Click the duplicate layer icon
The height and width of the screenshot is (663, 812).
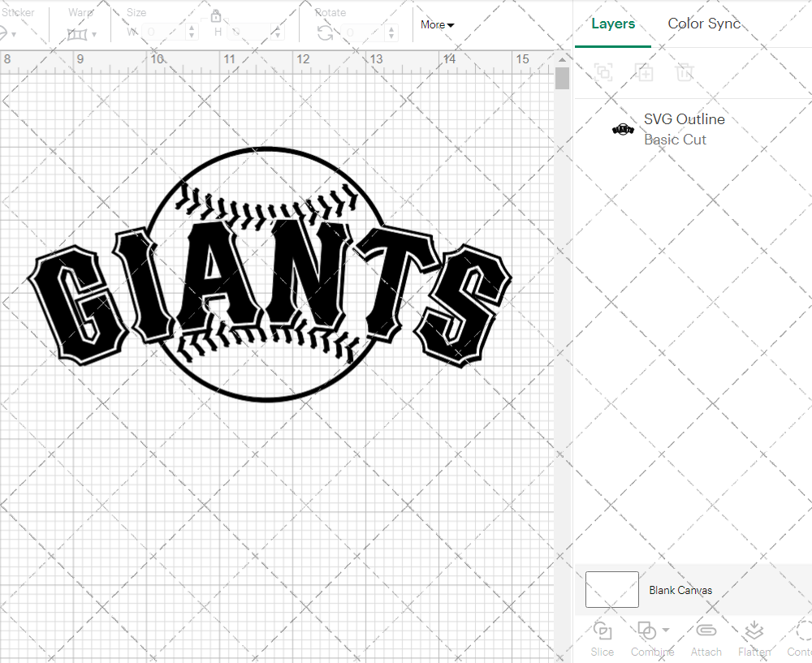[645, 72]
